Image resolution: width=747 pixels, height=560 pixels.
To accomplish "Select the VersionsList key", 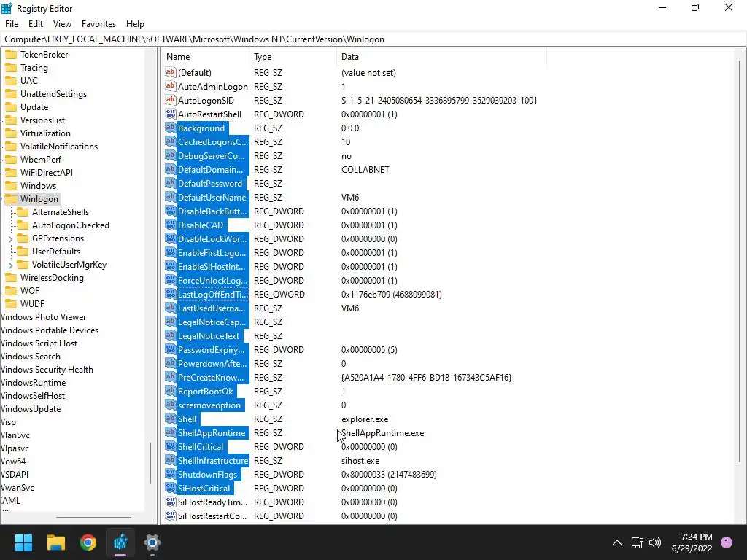I will [x=42, y=120].
